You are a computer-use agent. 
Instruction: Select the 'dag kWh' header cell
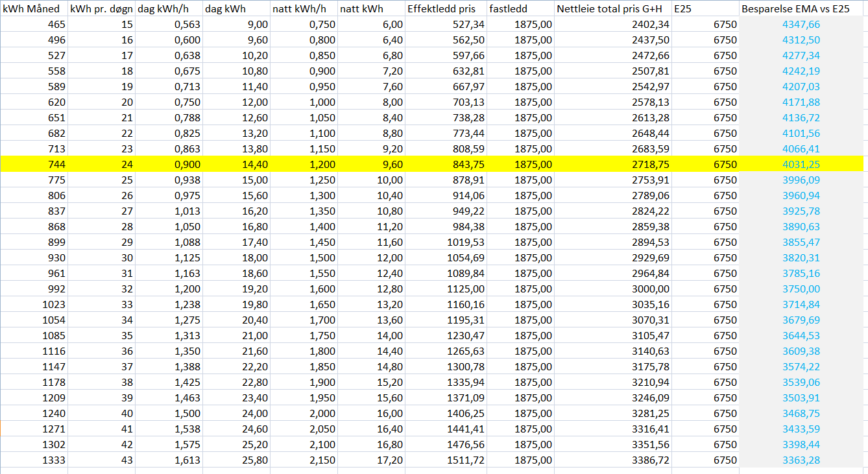[236, 9]
